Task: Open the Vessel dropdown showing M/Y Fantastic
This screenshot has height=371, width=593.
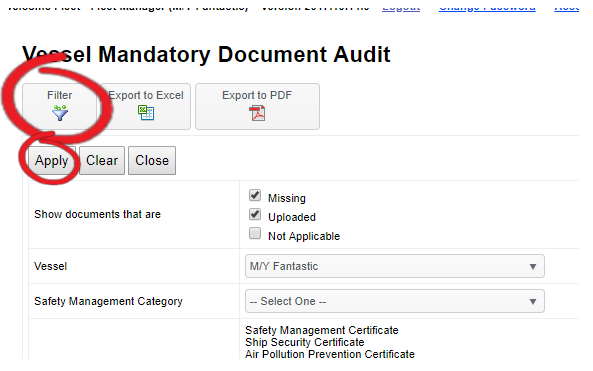Action: [394, 266]
